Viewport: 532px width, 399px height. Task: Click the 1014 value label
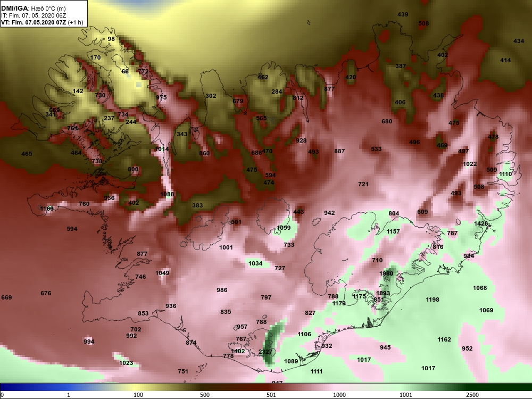coord(162,149)
